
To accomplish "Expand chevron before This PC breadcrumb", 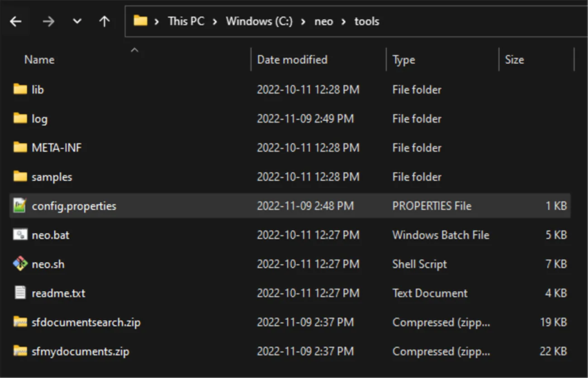I will pyautogui.click(x=157, y=21).
